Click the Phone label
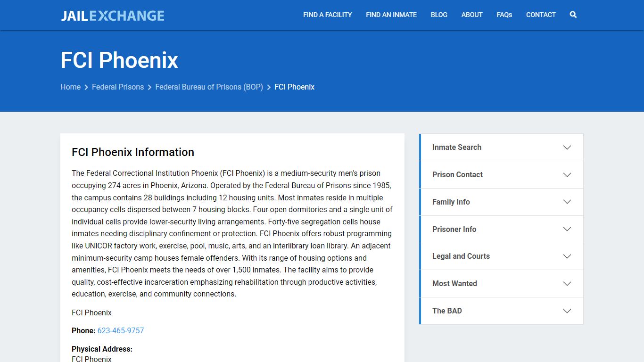The image size is (644, 362). 83,330
